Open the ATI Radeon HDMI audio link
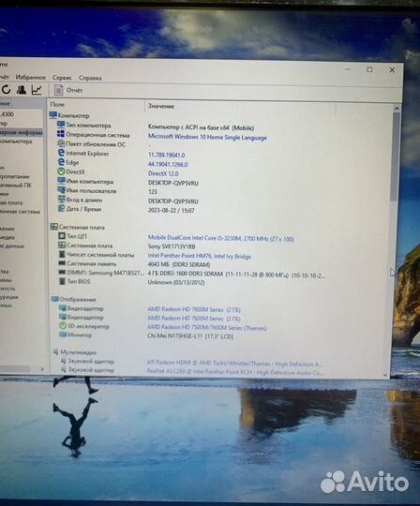 click(x=234, y=364)
